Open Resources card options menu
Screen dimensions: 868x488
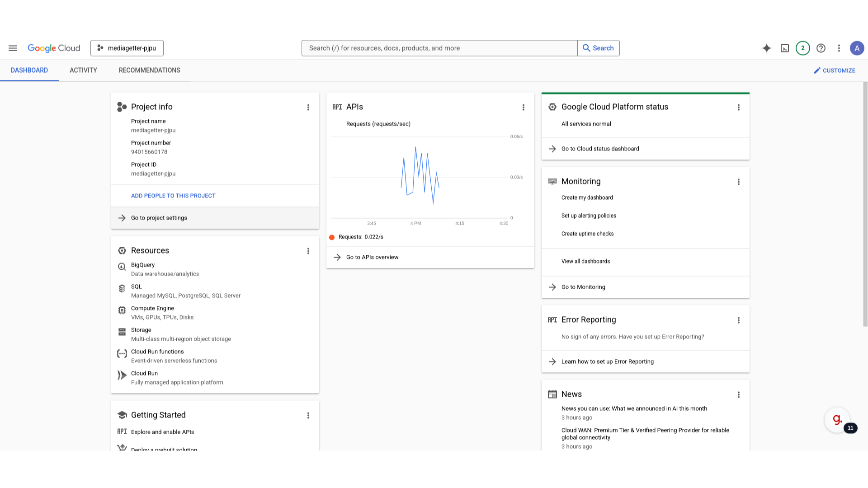[308, 251]
